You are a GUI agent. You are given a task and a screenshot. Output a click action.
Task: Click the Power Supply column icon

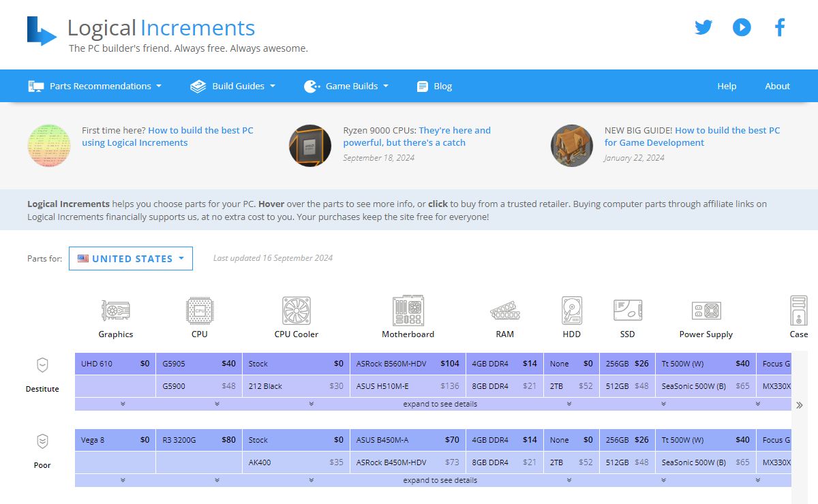[706, 311]
